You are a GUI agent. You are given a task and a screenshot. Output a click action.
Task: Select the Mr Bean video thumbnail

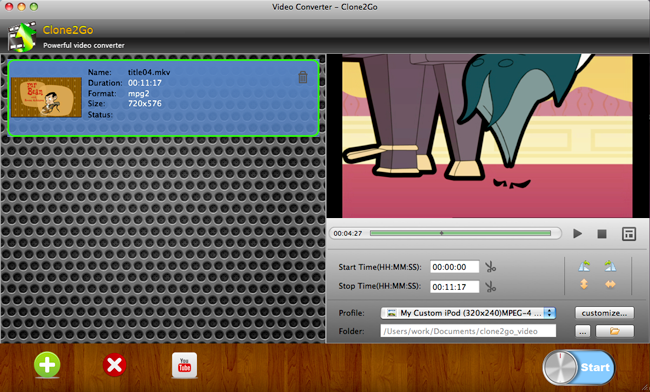[46, 97]
